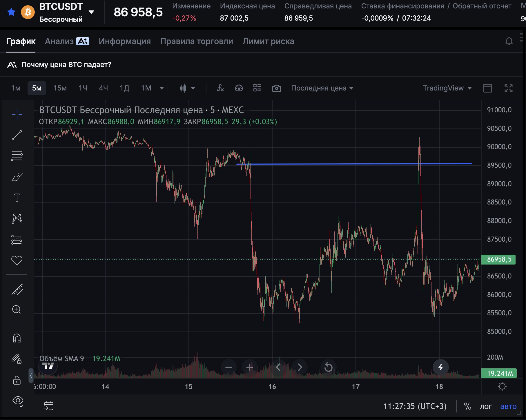Click the price alert bell icon
This screenshot has height=420, width=526.
(509, 41)
